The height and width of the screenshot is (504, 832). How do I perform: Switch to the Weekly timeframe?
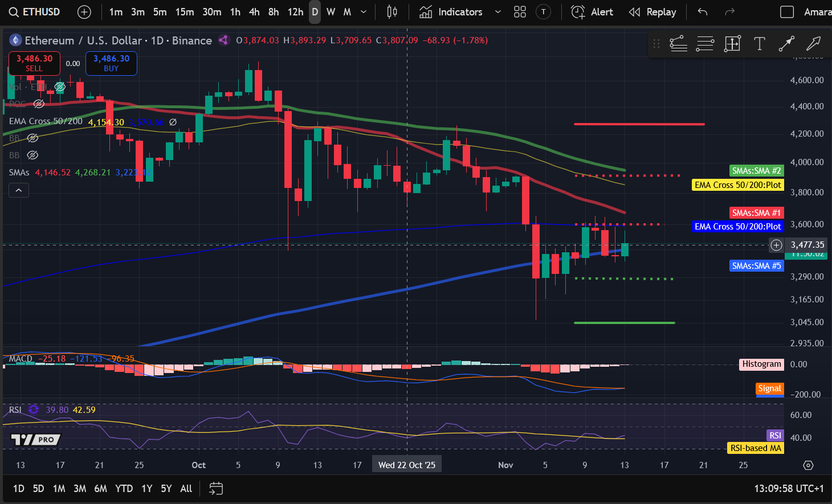tap(330, 12)
